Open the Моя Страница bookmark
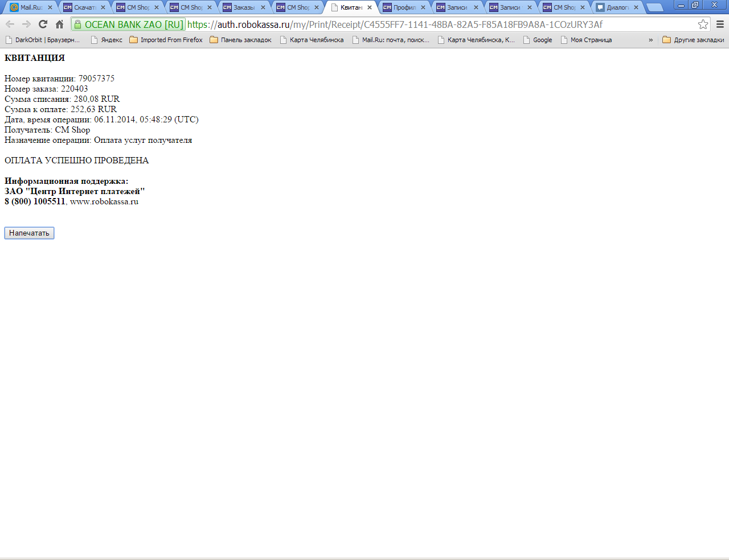Image resolution: width=729 pixels, height=560 pixels. point(586,40)
